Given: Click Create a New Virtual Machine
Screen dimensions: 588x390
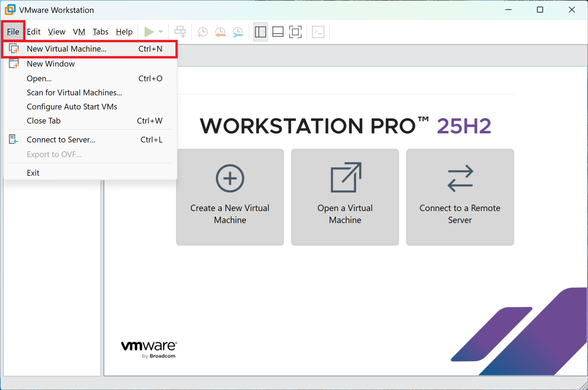Looking at the screenshot, I should tap(230, 197).
